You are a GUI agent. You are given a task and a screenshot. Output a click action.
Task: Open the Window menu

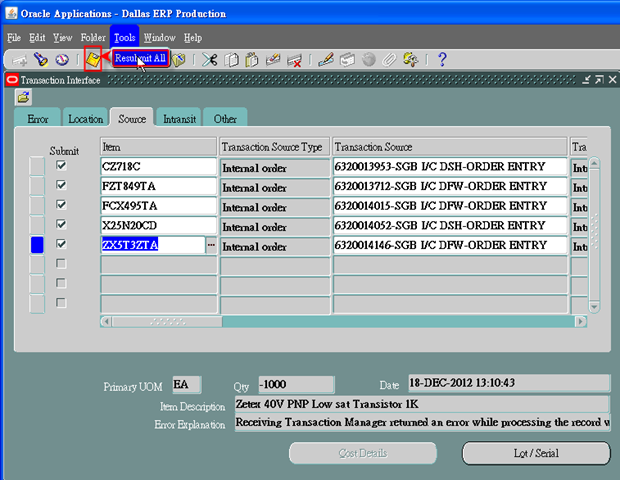click(159, 38)
